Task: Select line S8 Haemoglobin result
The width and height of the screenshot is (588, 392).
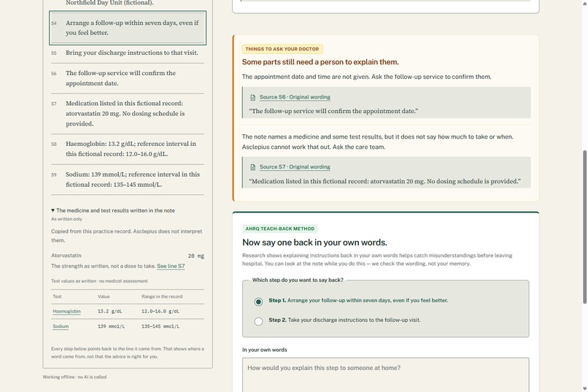Action: click(128, 149)
